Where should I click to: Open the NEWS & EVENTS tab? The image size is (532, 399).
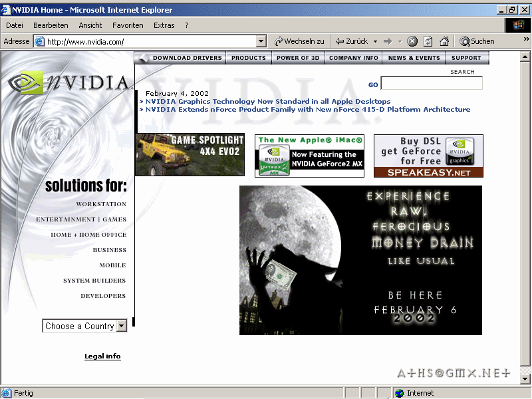pyautogui.click(x=414, y=58)
